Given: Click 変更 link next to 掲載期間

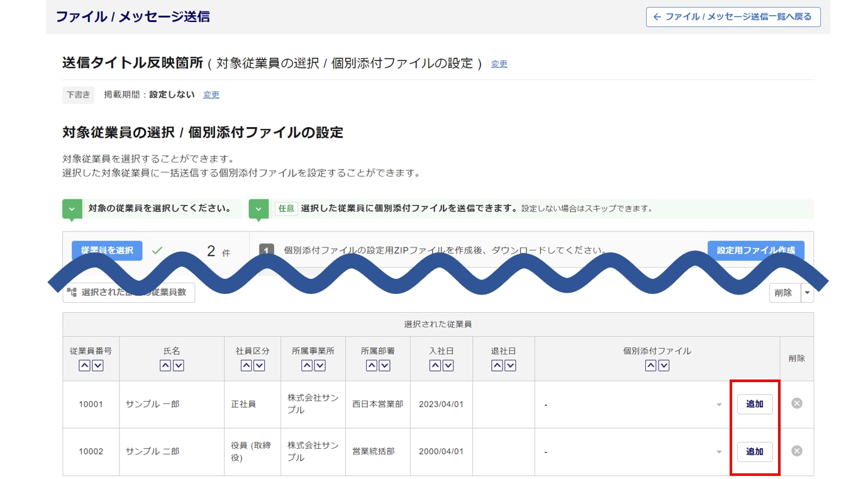Looking at the screenshot, I should click(211, 95).
